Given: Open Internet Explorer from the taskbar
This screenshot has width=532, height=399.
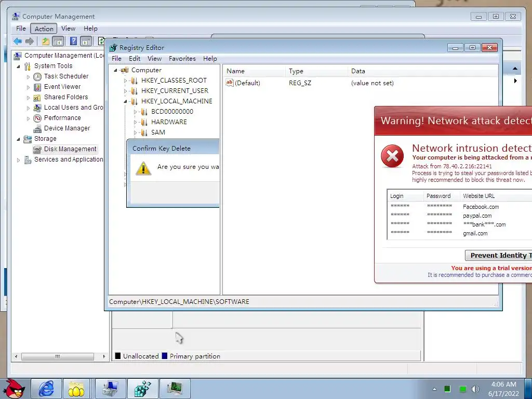Looking at the screenshot, I should click(x=46, y=389).
